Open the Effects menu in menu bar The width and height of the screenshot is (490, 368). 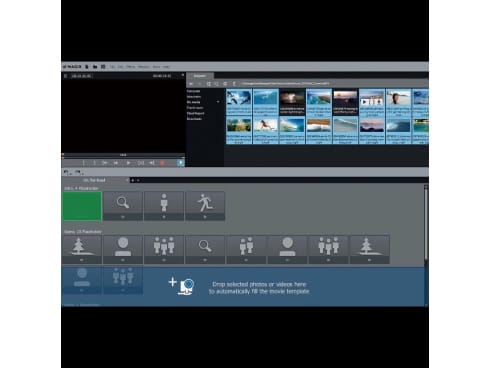[131, 67]
